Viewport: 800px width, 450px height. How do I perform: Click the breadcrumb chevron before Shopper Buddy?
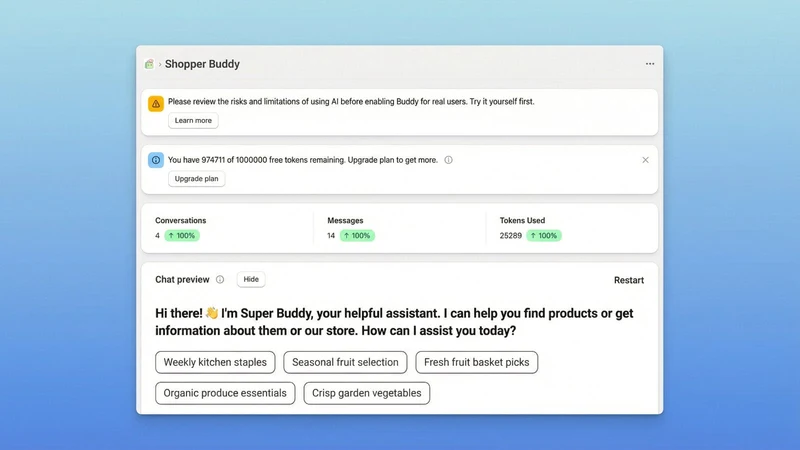[x=160, y=64]
